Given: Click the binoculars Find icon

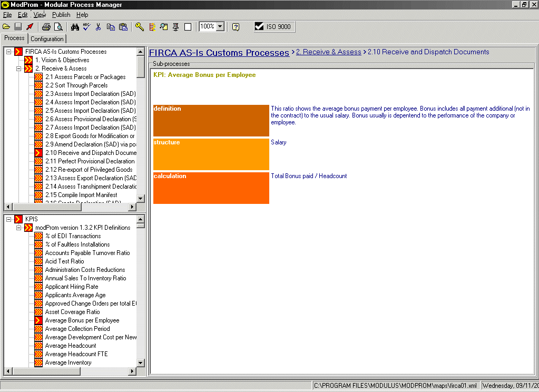Looking at the screenshot, I should pyautogui.click(x=74, y=27).
